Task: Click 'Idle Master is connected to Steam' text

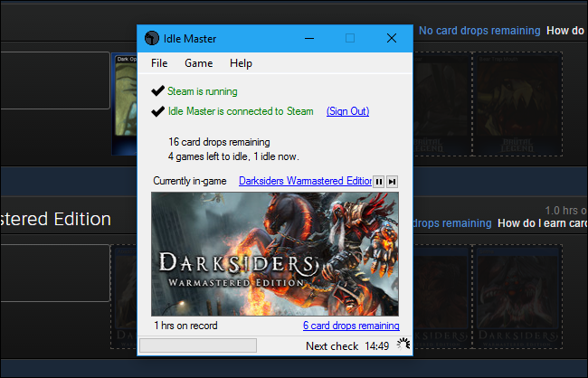Action: tap(241, 111)
